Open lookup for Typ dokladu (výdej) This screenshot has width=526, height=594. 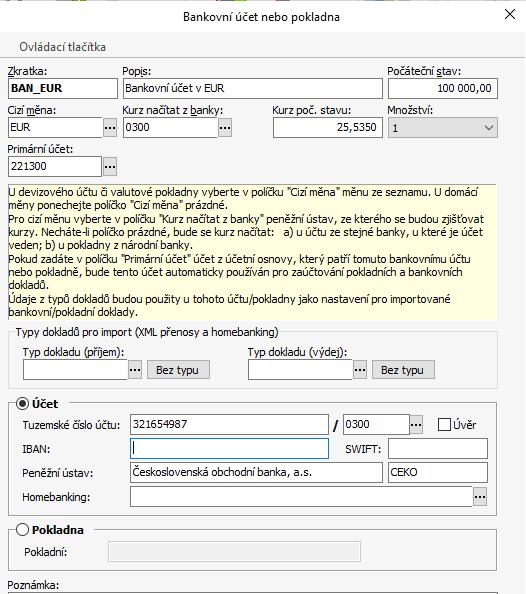click(x=360, y=370)
